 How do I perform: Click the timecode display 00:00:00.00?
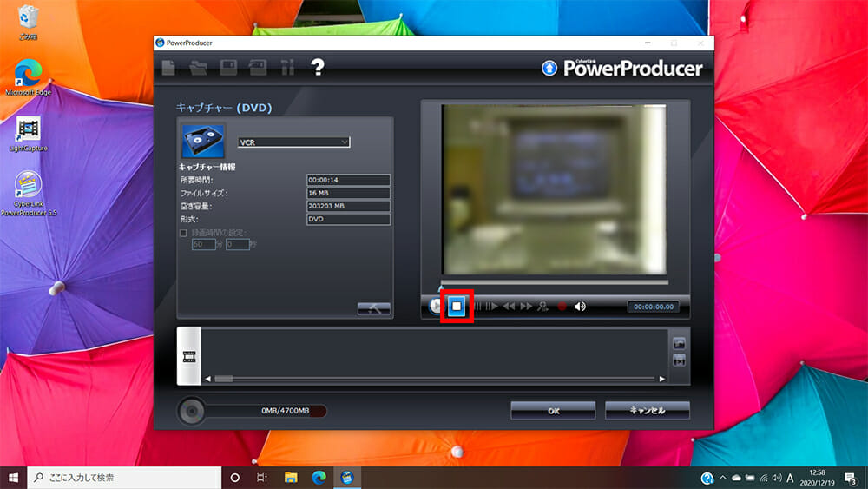654,307
